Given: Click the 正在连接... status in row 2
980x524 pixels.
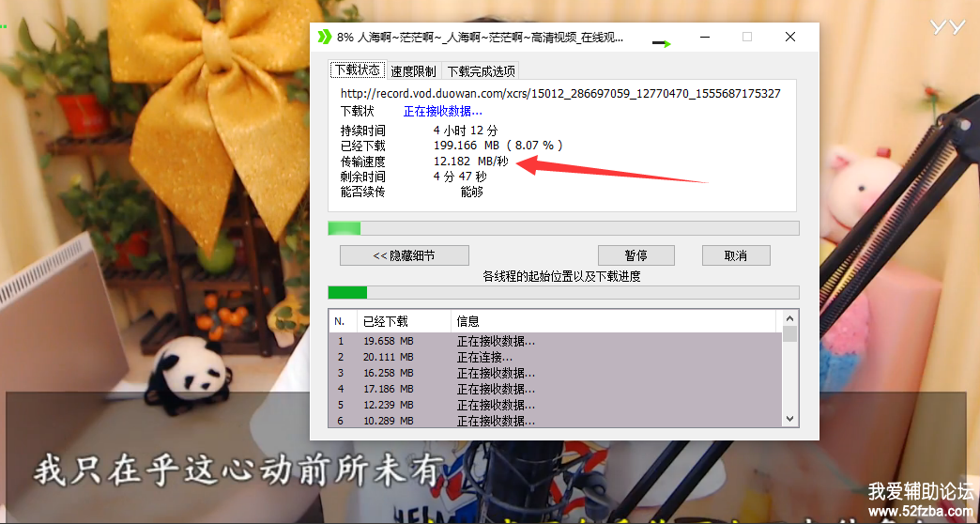Looking at the screenshot, I should 485,357.
